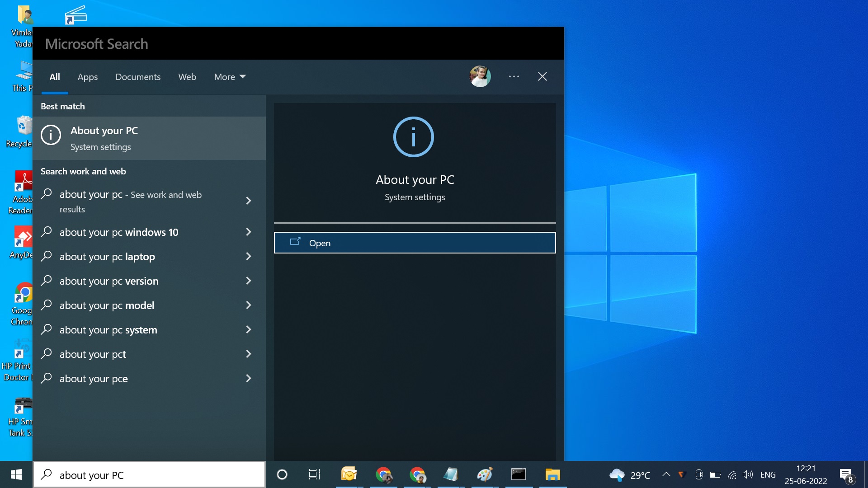The image size is (868, 488).
Task: Open File Explorer from taskbar
Action: [552, 474]
